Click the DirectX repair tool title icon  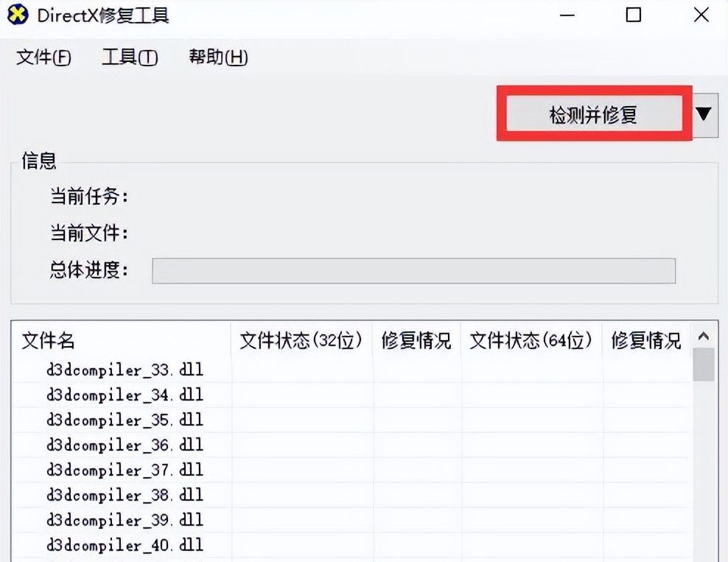[x=18, y=15]
